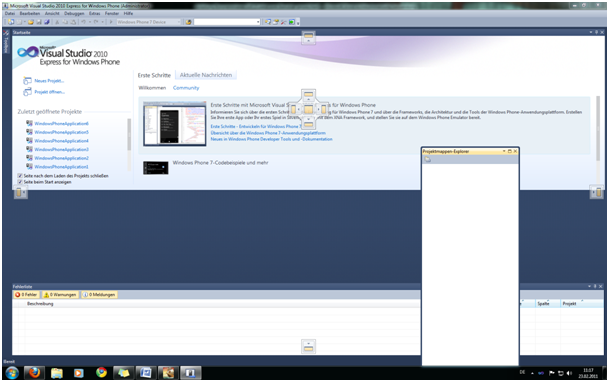
Task: Click Neues Projekt icon on start page
Action: click(x=27, y=81)
